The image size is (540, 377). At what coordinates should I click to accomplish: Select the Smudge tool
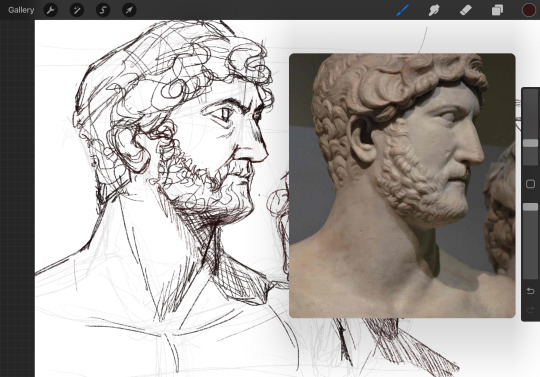[x=434, y=10]
